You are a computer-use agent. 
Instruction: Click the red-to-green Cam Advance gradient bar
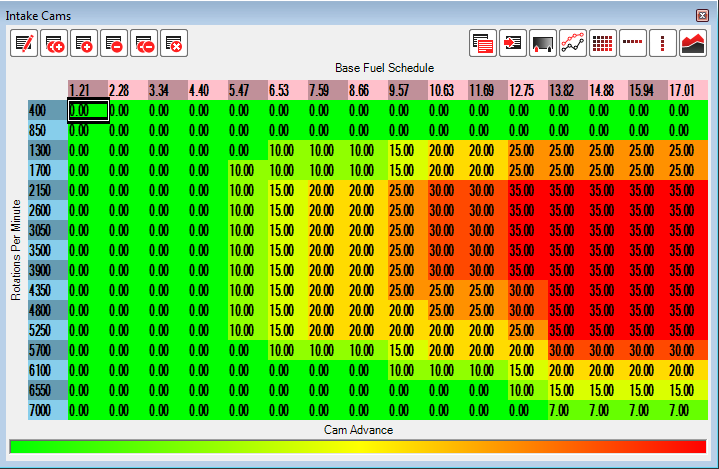pyautogui.click(x=358, y=447)
